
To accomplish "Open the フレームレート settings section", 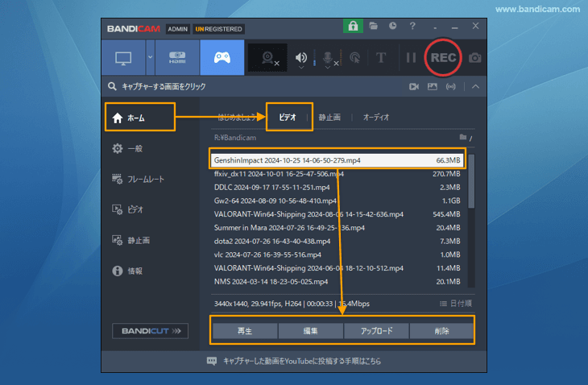I will click(138, 179).
